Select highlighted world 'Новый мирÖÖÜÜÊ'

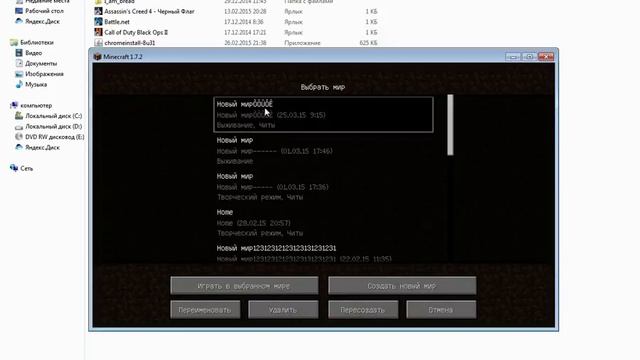(323, 114)
